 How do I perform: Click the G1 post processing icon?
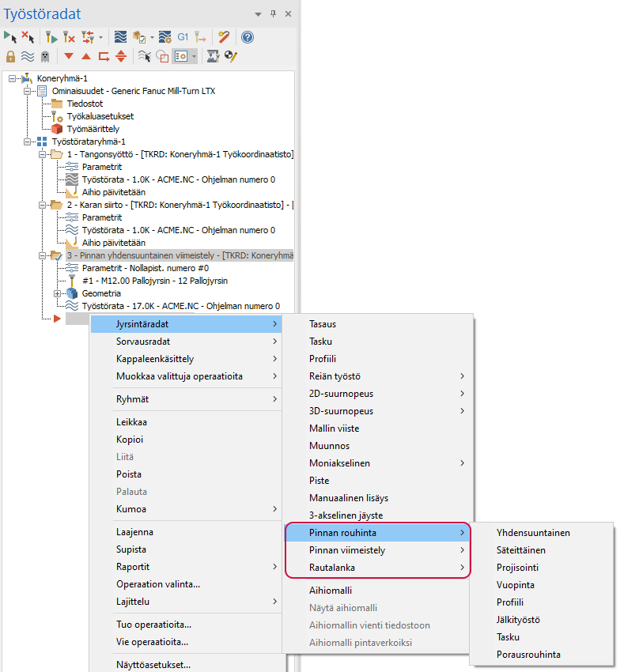click(x=183, y=37)
